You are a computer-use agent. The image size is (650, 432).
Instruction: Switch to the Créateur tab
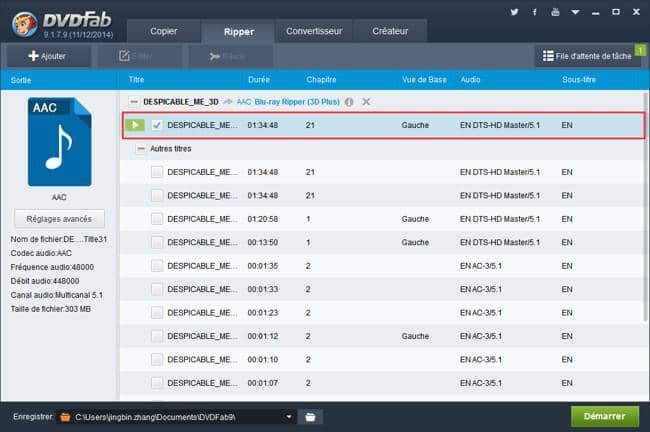[390, 31]
